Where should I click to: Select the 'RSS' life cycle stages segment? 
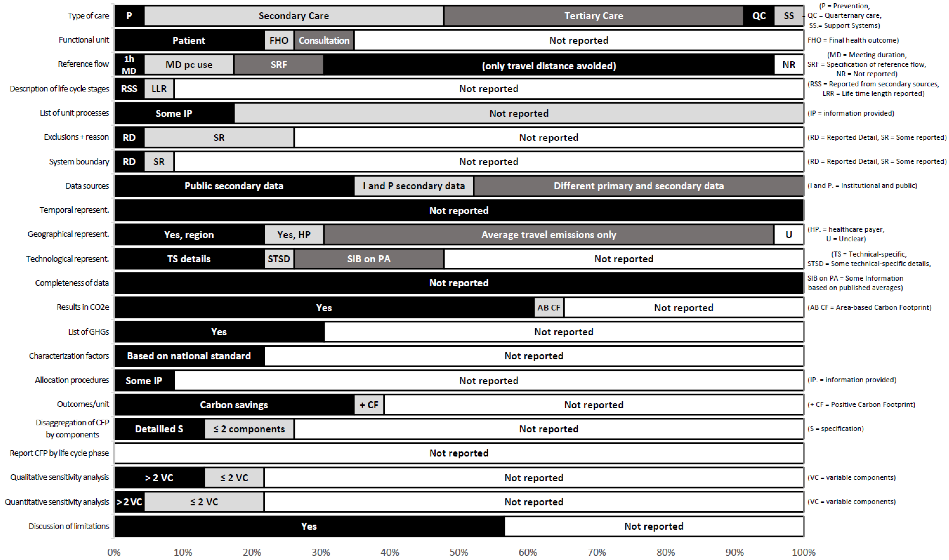[x=129, y=89]
